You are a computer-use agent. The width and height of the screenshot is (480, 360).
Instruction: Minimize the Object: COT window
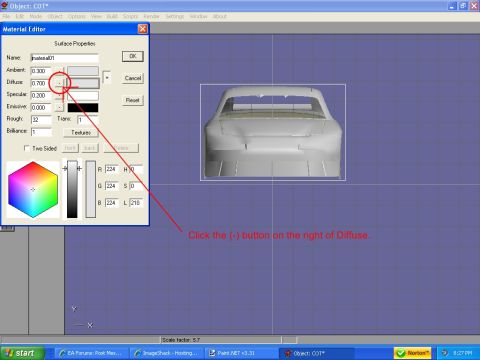coord(452,6)
